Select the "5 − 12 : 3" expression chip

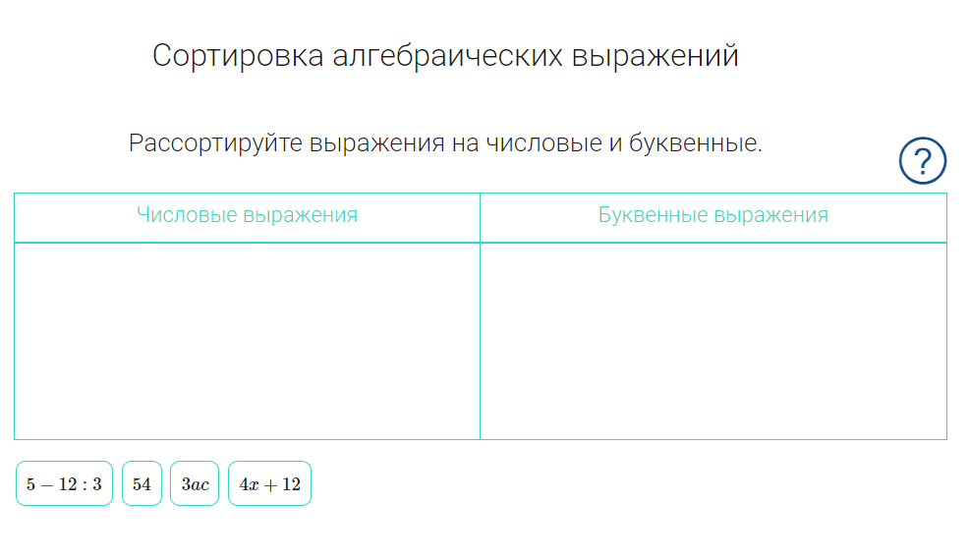tap(64, 483)
